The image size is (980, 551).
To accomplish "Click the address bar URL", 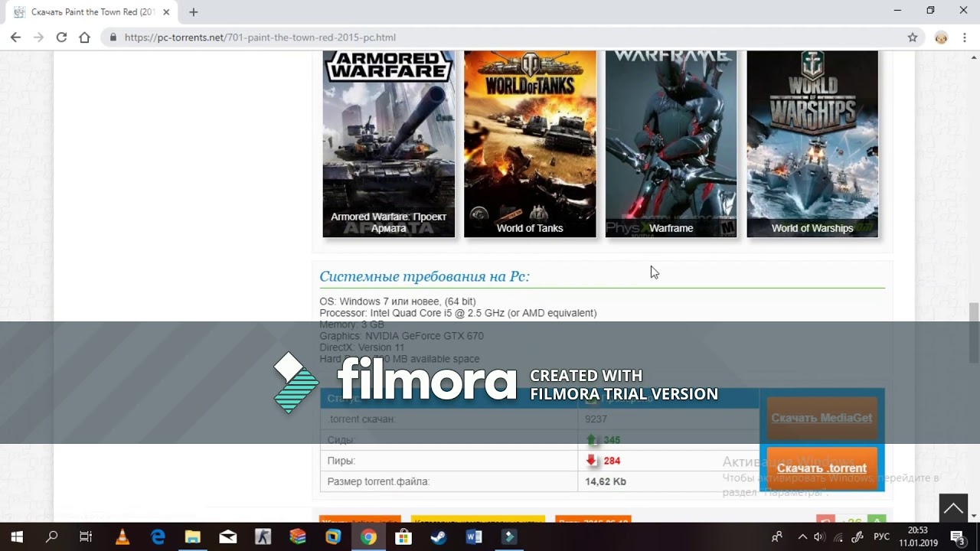I will click(x=260, y=37).
